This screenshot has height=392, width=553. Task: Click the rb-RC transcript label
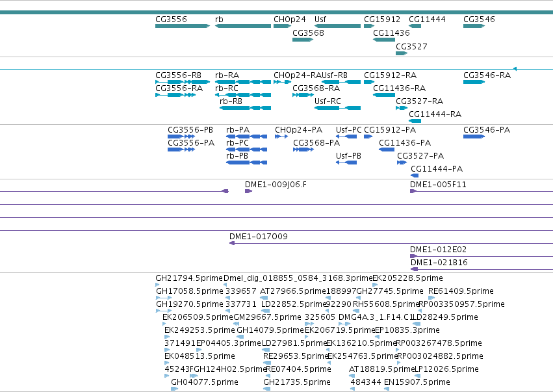[227, 88]
